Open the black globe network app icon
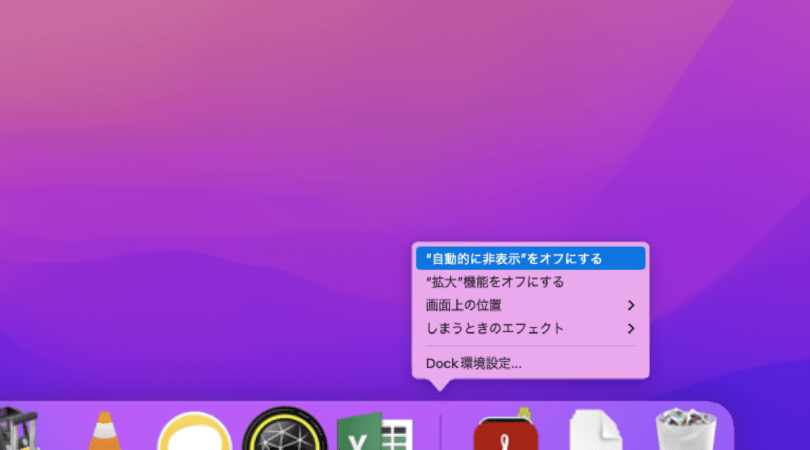Viewport: 810px width, 450px height. pos(285,429)
